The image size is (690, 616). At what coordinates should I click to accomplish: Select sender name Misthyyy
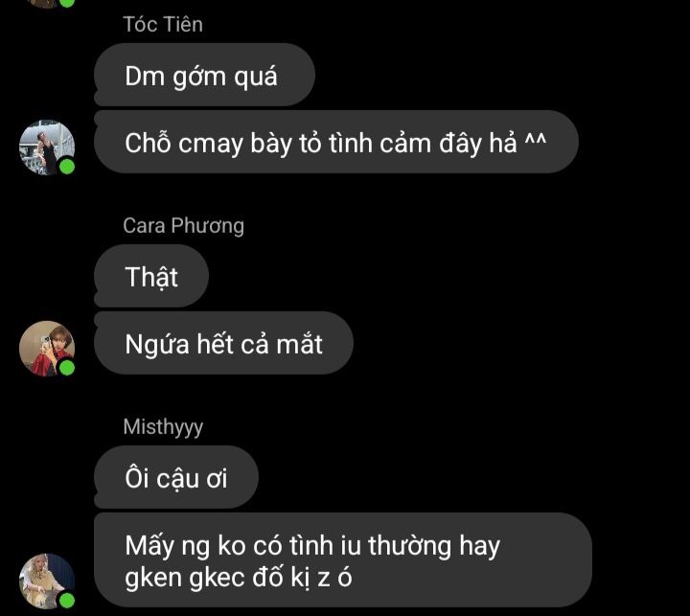point(163,427)
